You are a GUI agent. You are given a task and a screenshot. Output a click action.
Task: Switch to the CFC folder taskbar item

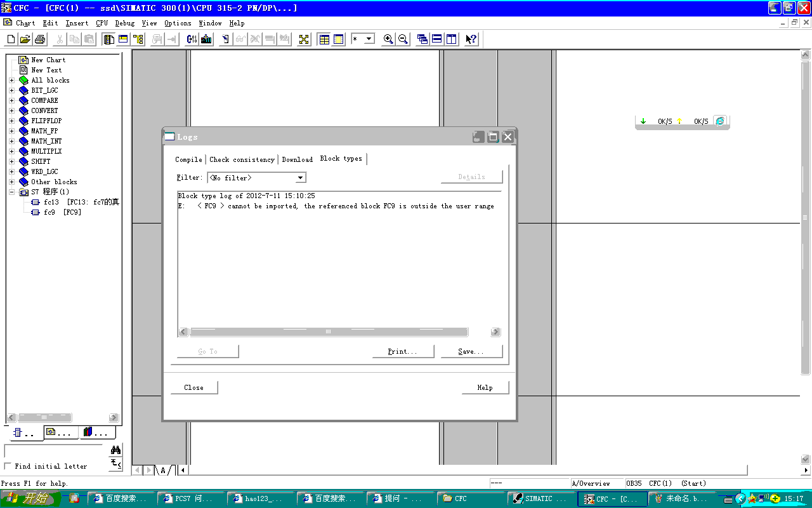[471, 498]
